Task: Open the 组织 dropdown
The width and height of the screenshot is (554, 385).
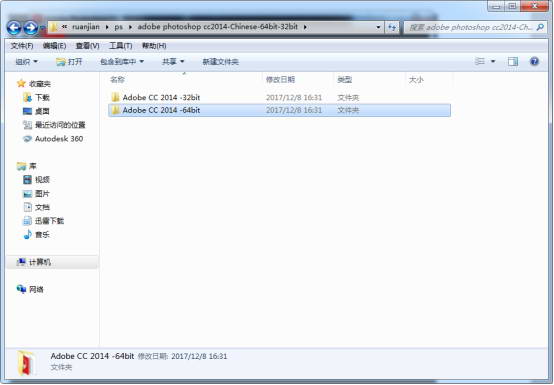Action: (26, 62)
